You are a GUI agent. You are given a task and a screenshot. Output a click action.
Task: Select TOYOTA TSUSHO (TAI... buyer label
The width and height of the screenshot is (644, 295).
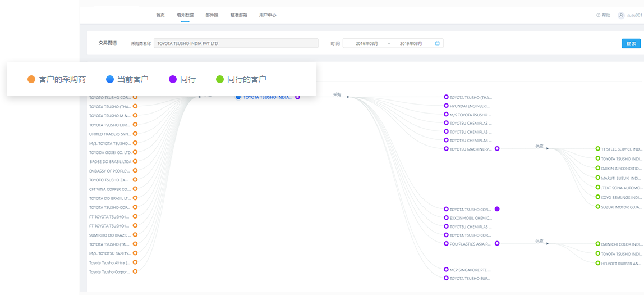pyautogui.click(x=110, y=244)
